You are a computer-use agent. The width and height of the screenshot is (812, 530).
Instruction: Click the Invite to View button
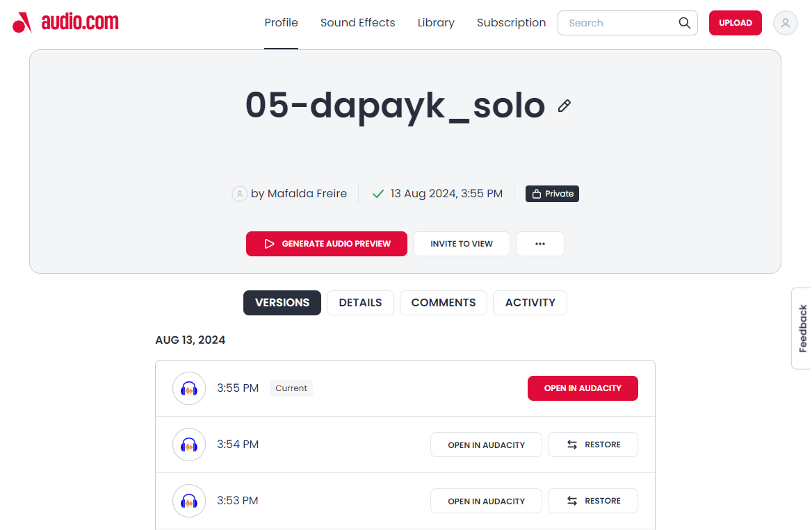(462, 244)
